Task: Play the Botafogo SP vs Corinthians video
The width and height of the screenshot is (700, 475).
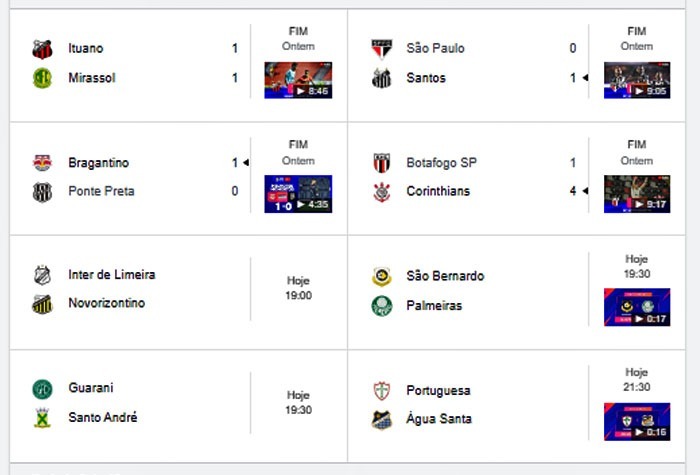Action: click(x=637, y=194)
